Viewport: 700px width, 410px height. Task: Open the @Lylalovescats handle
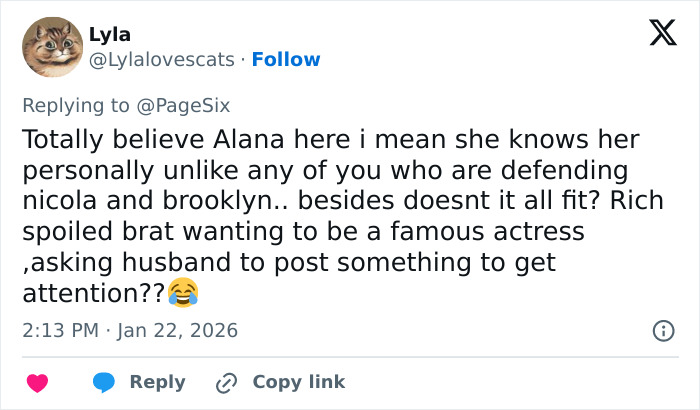point(164,60)
